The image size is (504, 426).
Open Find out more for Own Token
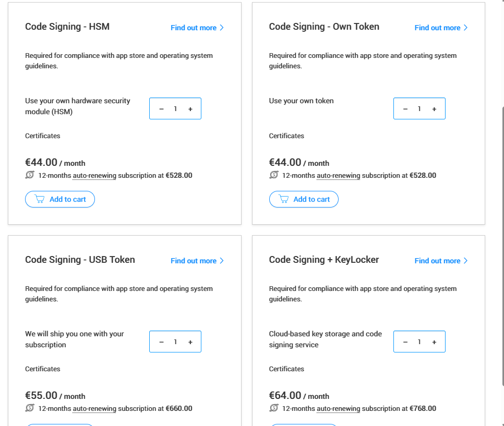[441, 28]
